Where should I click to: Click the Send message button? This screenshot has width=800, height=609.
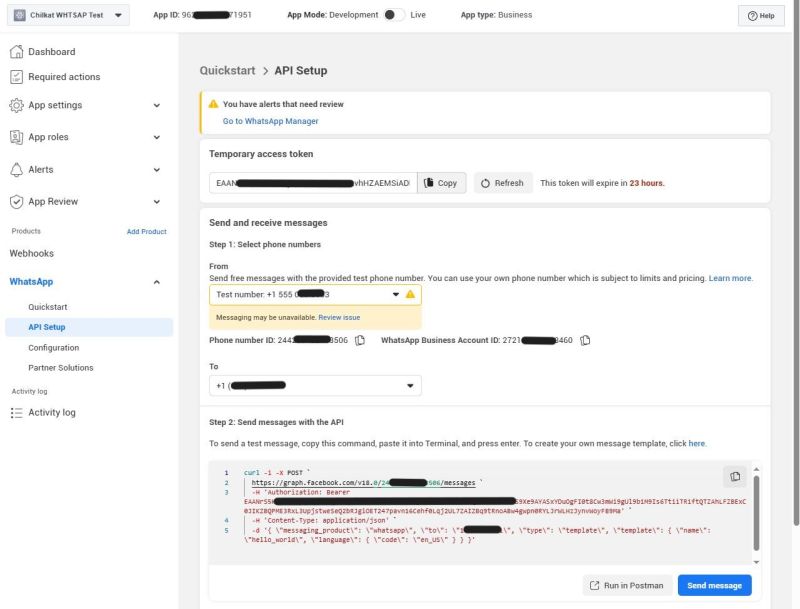714,585
